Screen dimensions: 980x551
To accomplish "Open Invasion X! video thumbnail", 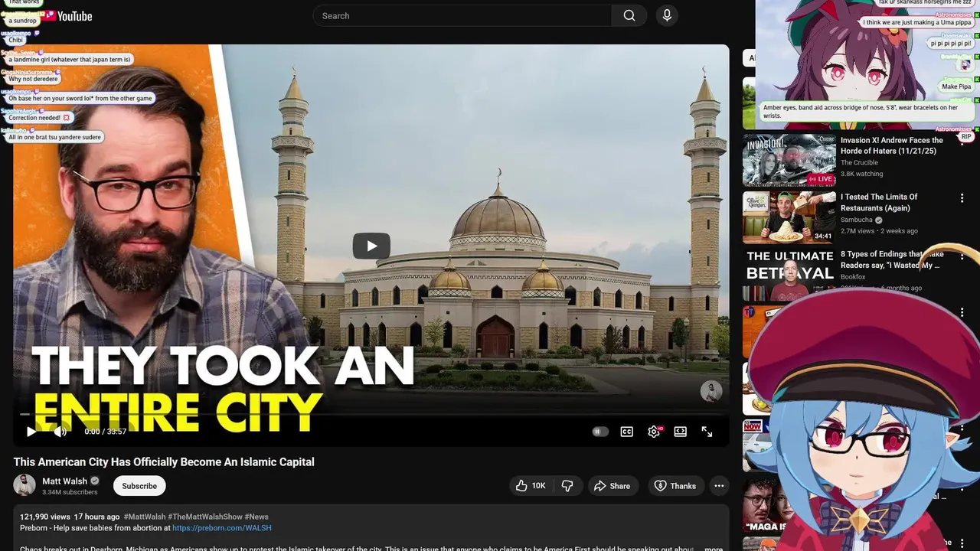I will click(x=789, y=160).
